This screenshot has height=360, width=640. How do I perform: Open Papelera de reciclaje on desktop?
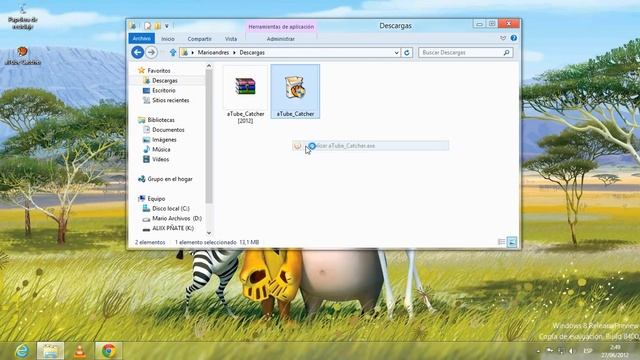click(x=22, y=17)
